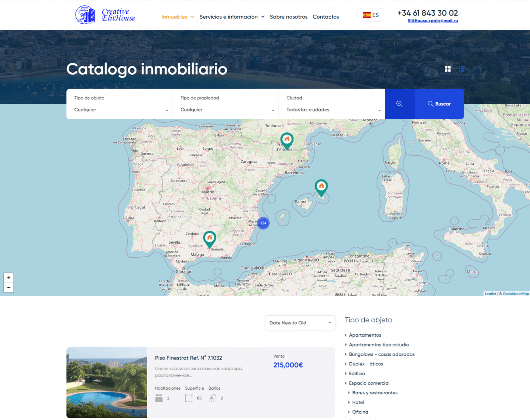Open the Inmuebles menu
The width and height of the screenshot is (530, 420).
click(174, 17)
